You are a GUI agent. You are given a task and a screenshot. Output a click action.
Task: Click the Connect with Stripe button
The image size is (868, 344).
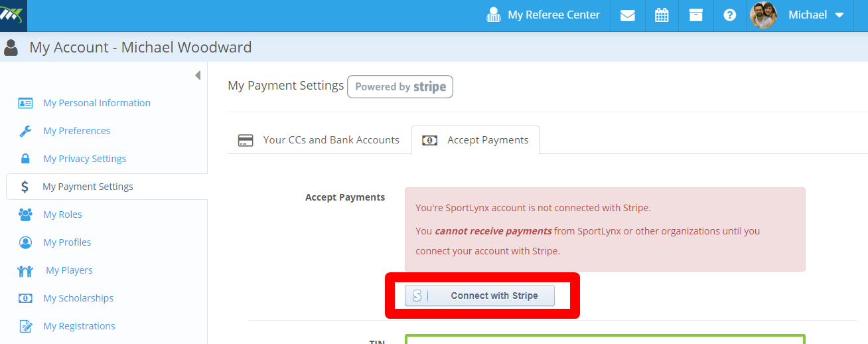[480, 296]
